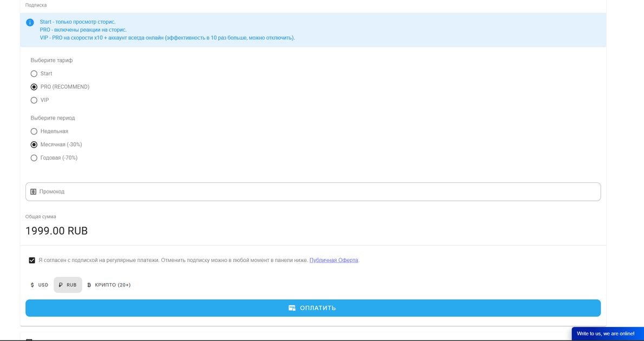Open the Публичная Оферта link
Image resolution: width=644 pixels, height=341 pixels.
tap(333, 260)
